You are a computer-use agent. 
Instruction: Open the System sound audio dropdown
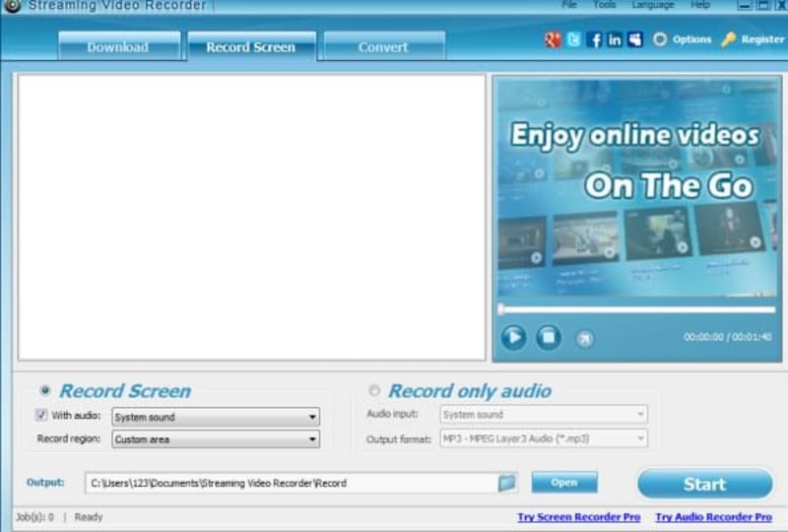click(216, 417)
